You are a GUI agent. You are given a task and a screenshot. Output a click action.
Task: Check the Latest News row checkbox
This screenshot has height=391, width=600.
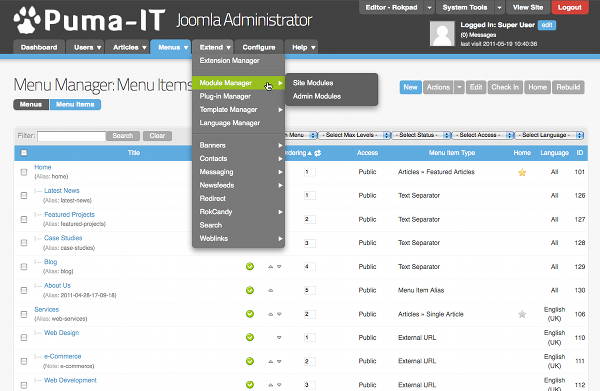24,196
